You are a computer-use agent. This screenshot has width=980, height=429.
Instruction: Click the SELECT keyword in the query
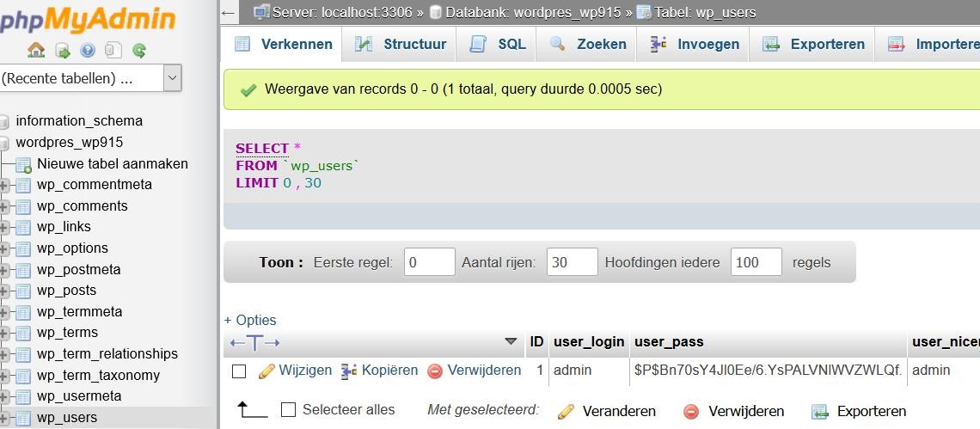[262, 149]
